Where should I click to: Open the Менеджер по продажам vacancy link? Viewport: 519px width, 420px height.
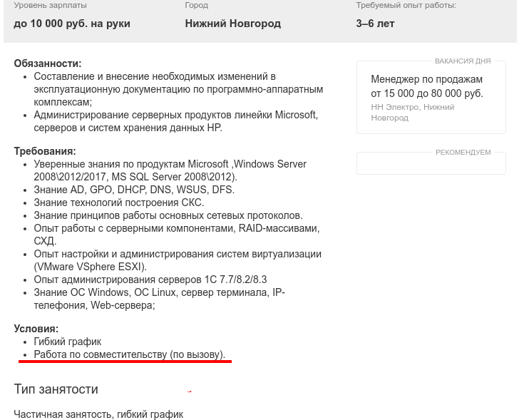426,79
